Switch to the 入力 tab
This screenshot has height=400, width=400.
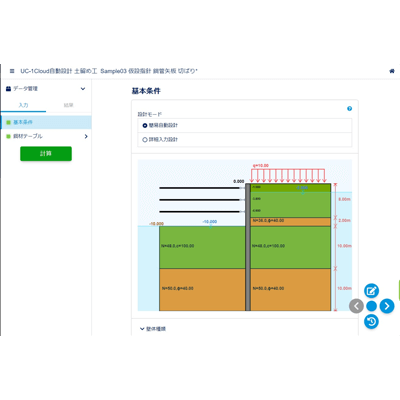click(23, 105)
